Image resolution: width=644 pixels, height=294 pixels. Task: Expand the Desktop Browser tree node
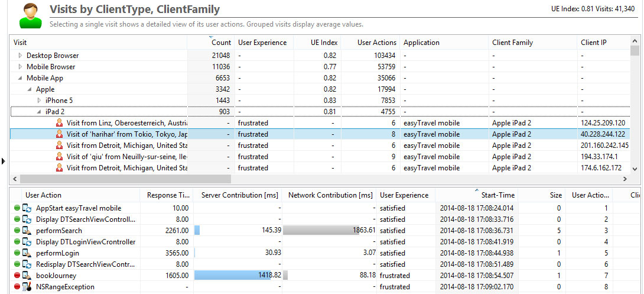click(x=21, y=56)
